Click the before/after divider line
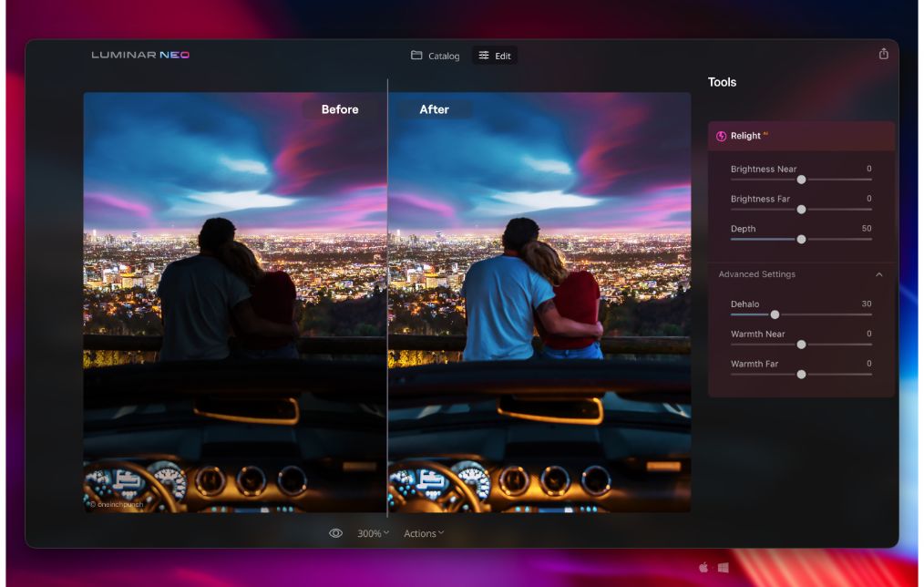 (387, 301)
